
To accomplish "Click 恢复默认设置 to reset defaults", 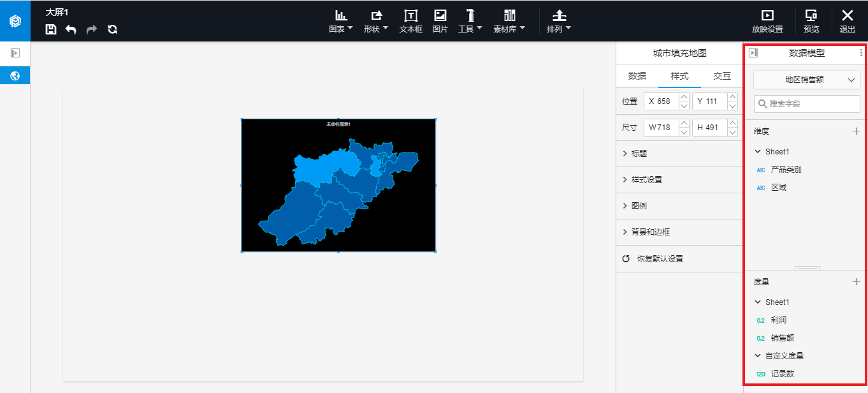I will point(660,259).
